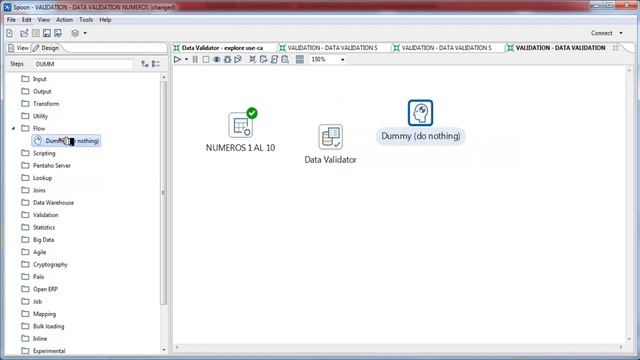Open the Help menu

click(x=105, y=20)
